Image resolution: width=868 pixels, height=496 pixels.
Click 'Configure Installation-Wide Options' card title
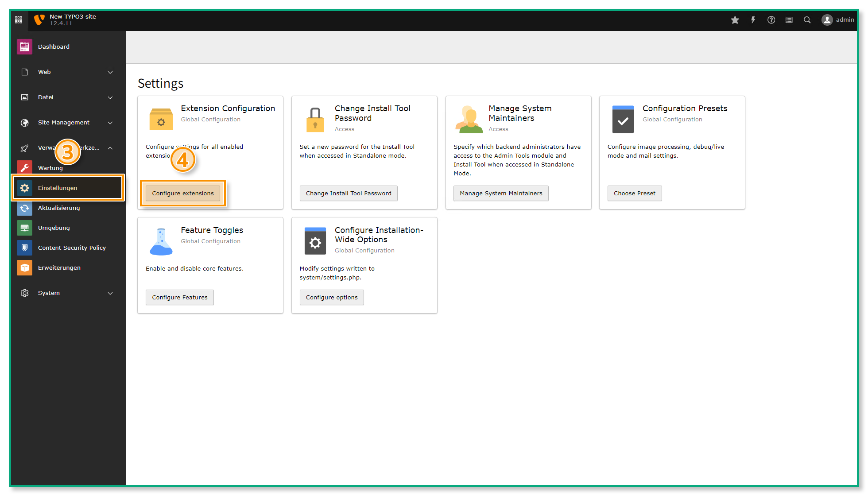pos(379,235)
